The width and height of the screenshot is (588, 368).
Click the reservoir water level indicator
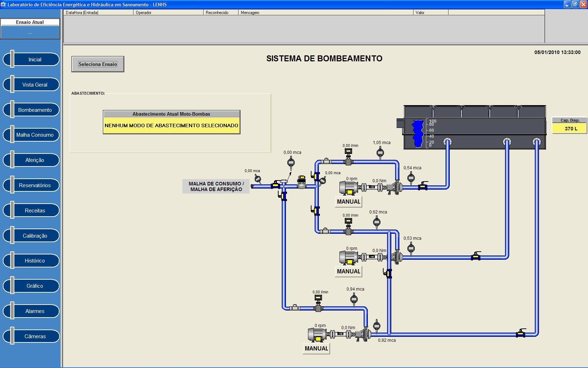point(419,134)
